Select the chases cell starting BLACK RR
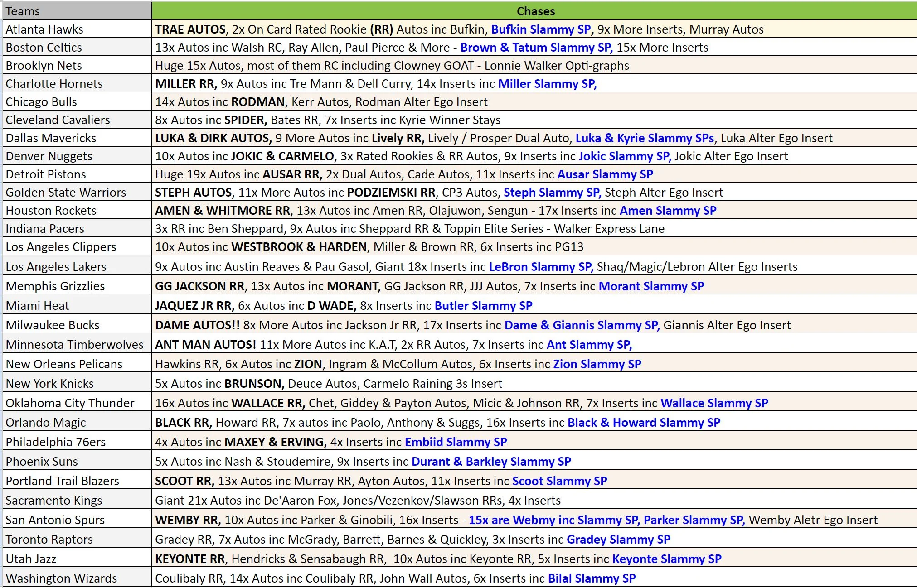 (x=534, y=421)
